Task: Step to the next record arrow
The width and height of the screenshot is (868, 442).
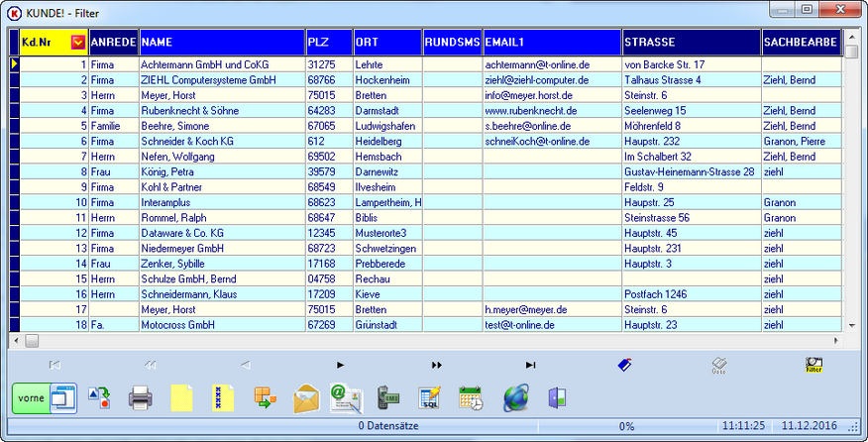Action: pyautogui.click(x=341, y=365)
